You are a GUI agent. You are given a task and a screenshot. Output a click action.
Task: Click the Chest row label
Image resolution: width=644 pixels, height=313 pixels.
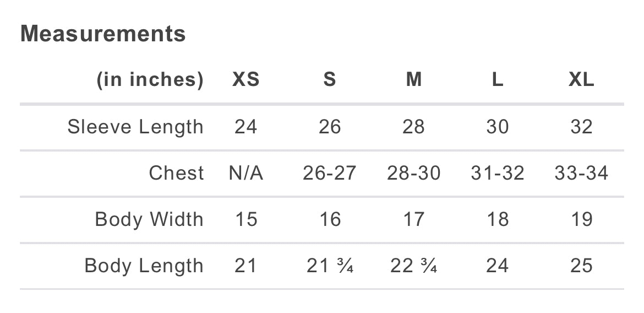pyautogui.click(x=176, y=174)
